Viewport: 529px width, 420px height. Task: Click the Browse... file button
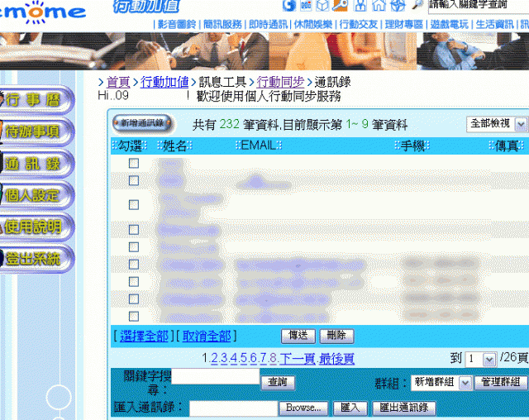coord(303,408)
